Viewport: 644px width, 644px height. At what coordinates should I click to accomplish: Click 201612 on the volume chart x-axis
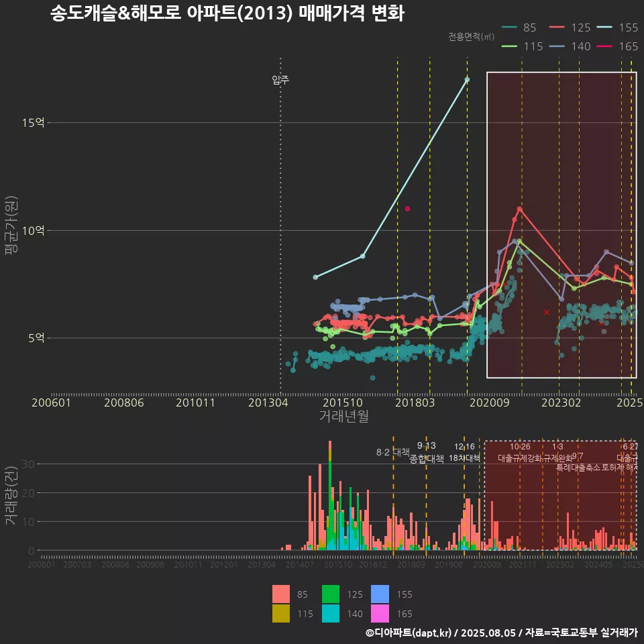(x=373, y=564)
